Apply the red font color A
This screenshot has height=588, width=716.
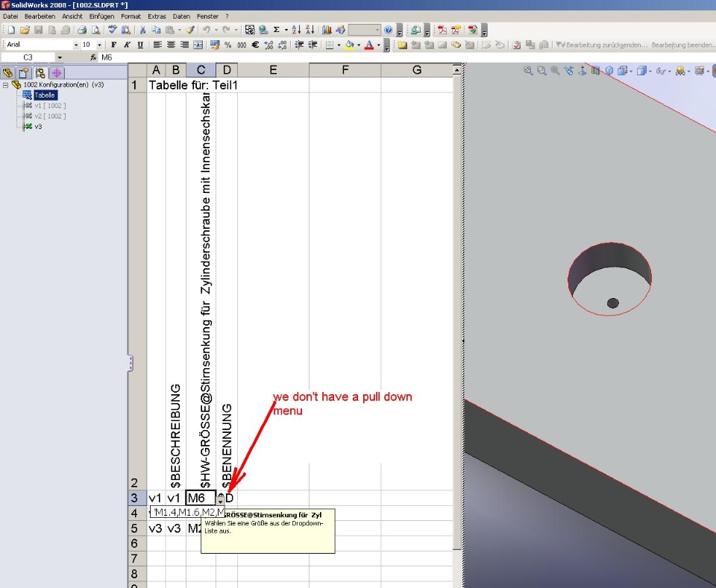pos(369,45)
